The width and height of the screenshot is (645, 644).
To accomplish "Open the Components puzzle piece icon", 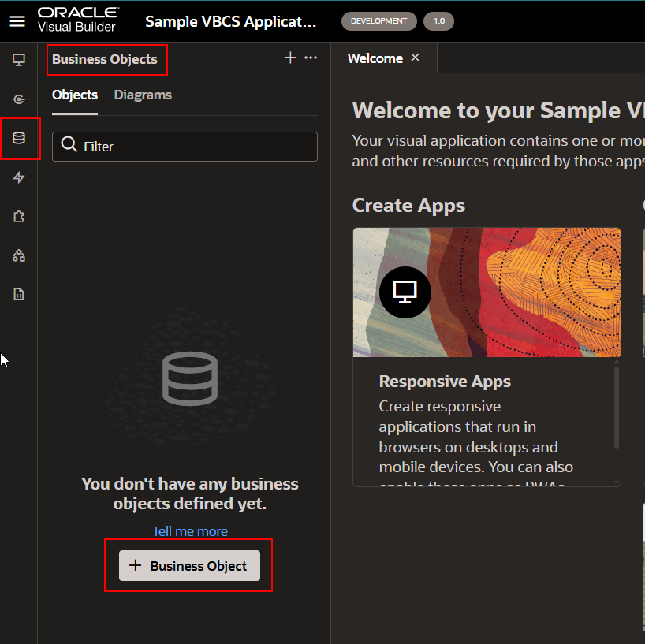I will pos(18,216).
